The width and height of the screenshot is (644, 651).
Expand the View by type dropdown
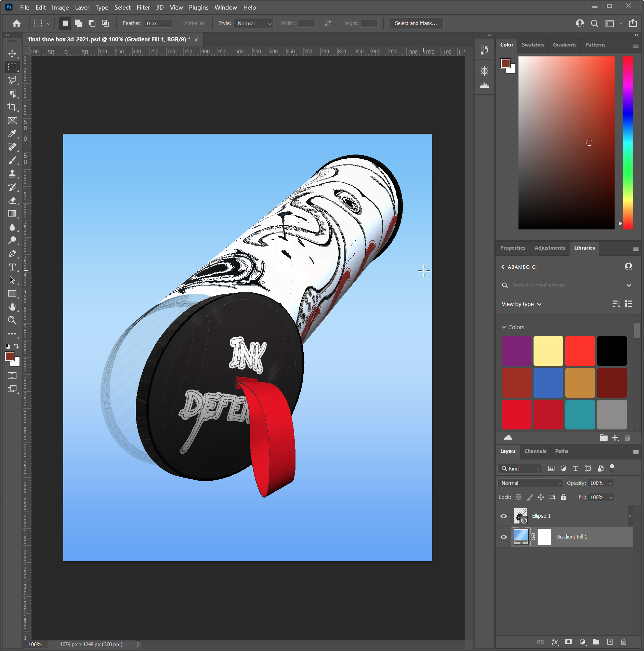point(521,304)
